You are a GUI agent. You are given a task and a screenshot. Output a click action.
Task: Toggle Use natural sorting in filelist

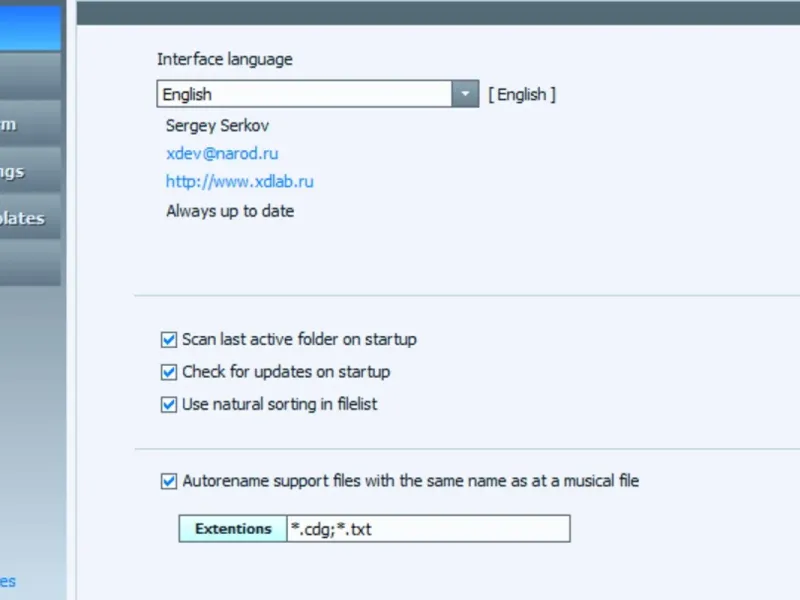169,405
